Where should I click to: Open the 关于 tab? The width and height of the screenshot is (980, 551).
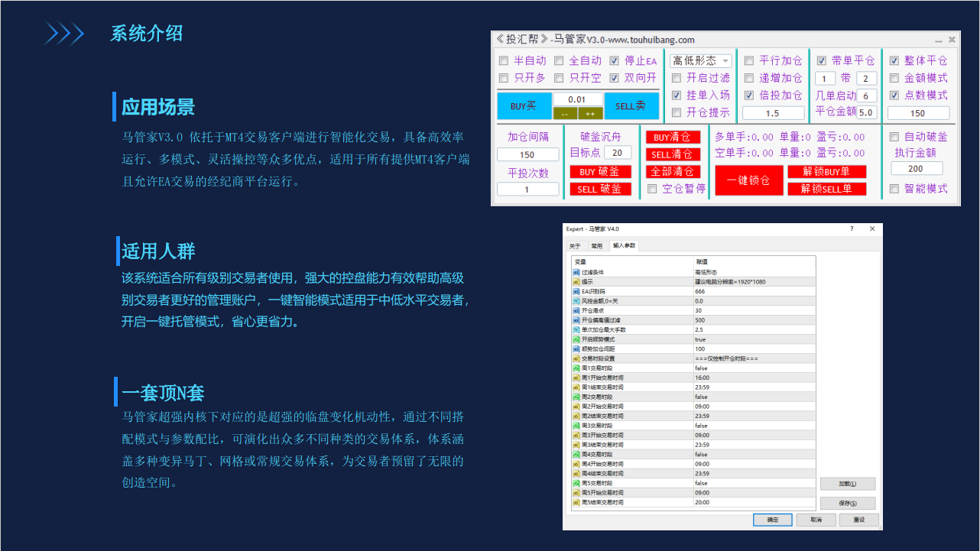click(x=575, y=246)
